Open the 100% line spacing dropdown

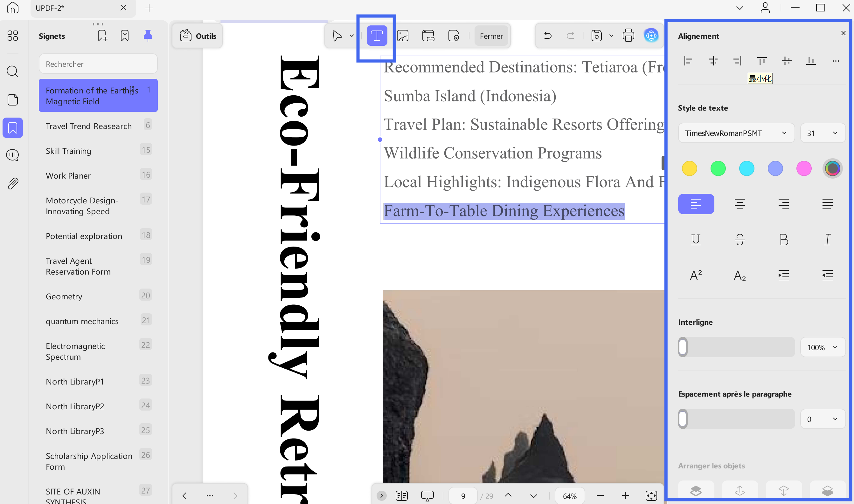823,347
